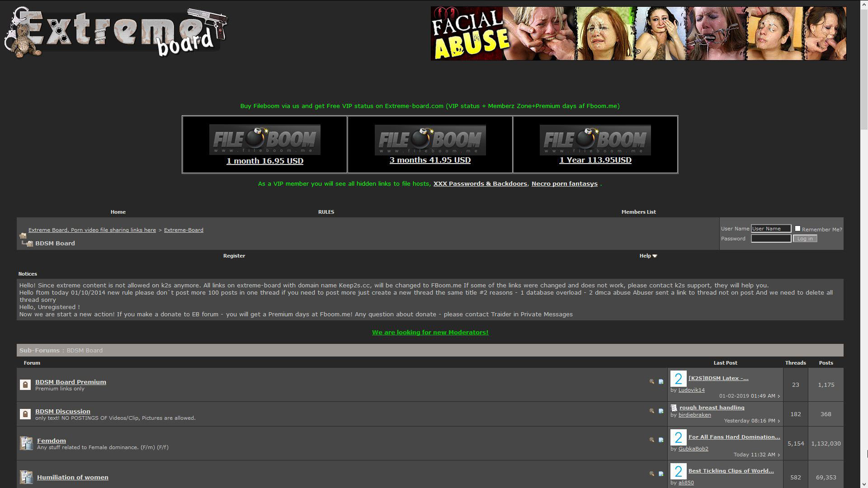
Task: Expand the Help dropdown menu
Action: [x=648, y=256]
